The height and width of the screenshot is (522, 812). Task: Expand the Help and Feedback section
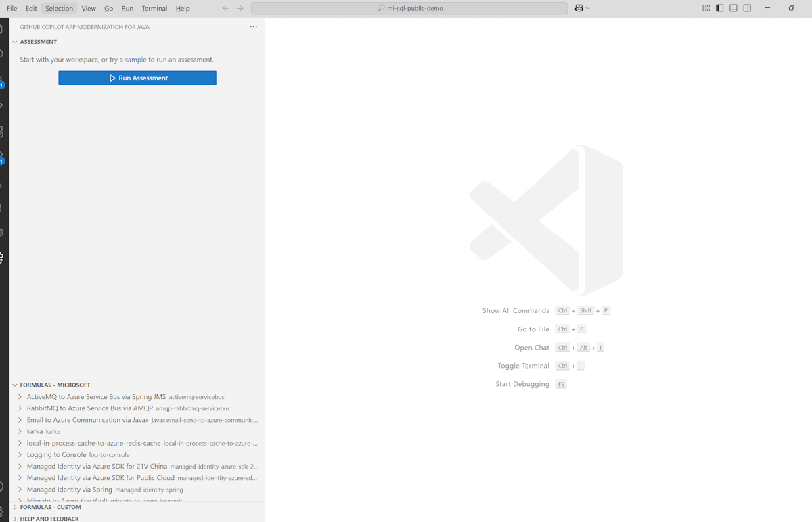[15, 519]
